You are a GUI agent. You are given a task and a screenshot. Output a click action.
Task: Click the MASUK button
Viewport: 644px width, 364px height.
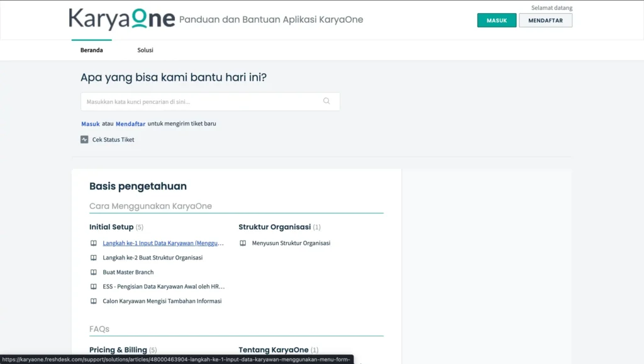pyautogui.click(x=497, y=20)
